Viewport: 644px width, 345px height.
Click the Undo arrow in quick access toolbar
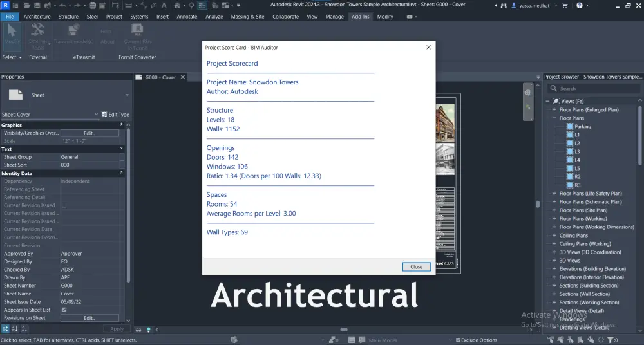(62, 5)
